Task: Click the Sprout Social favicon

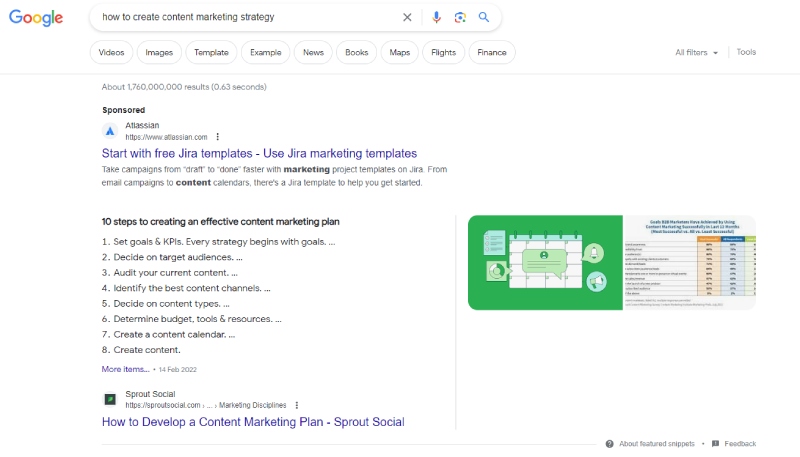Action: pos(110,399)
